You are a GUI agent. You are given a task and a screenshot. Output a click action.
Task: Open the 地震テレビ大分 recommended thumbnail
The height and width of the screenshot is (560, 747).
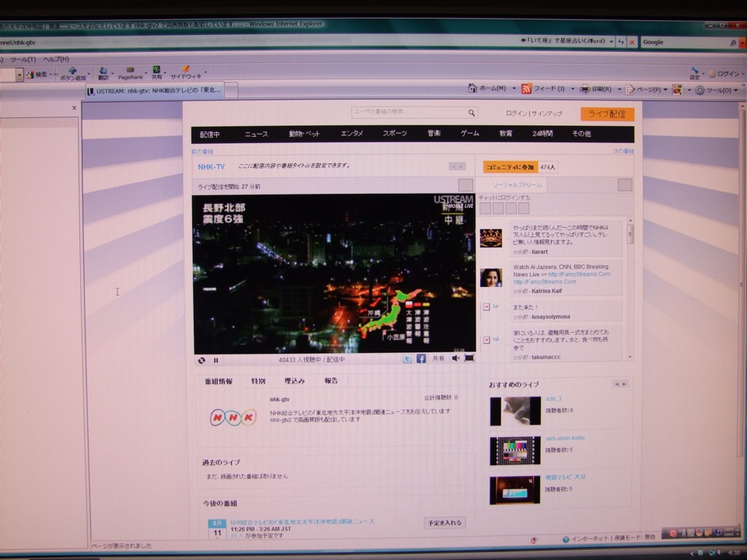tap(514, 490)
